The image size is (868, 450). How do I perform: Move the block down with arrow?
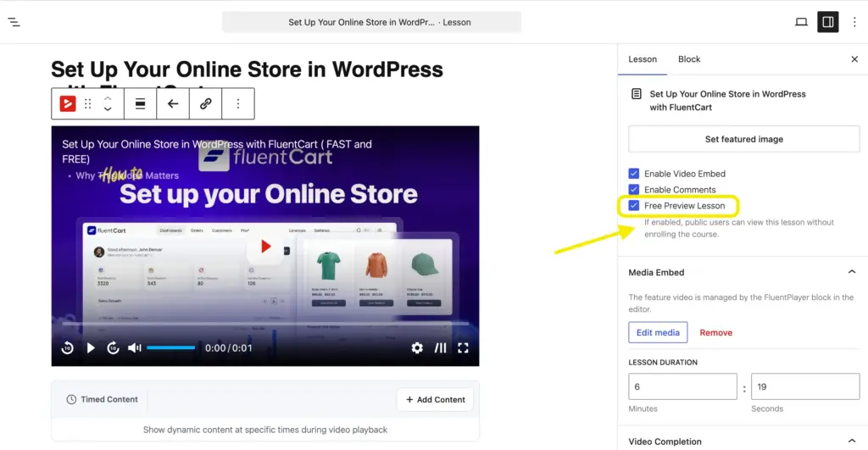click(108, 109)
